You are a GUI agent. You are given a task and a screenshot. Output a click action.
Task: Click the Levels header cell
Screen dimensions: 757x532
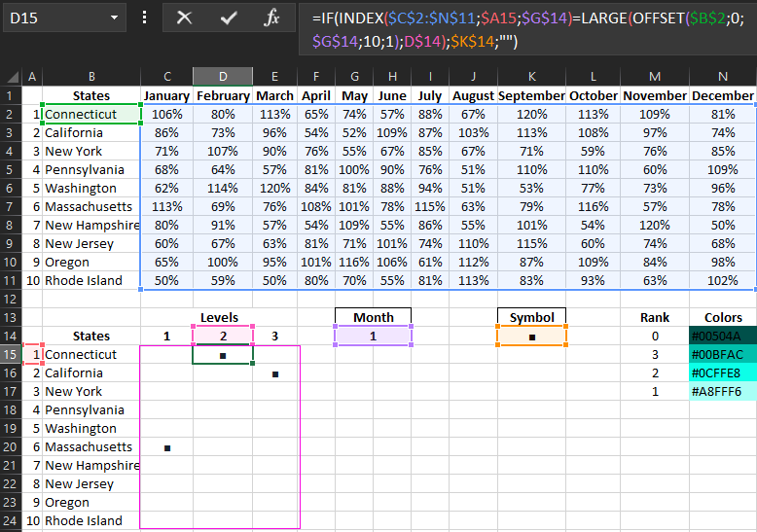(219, 317)
